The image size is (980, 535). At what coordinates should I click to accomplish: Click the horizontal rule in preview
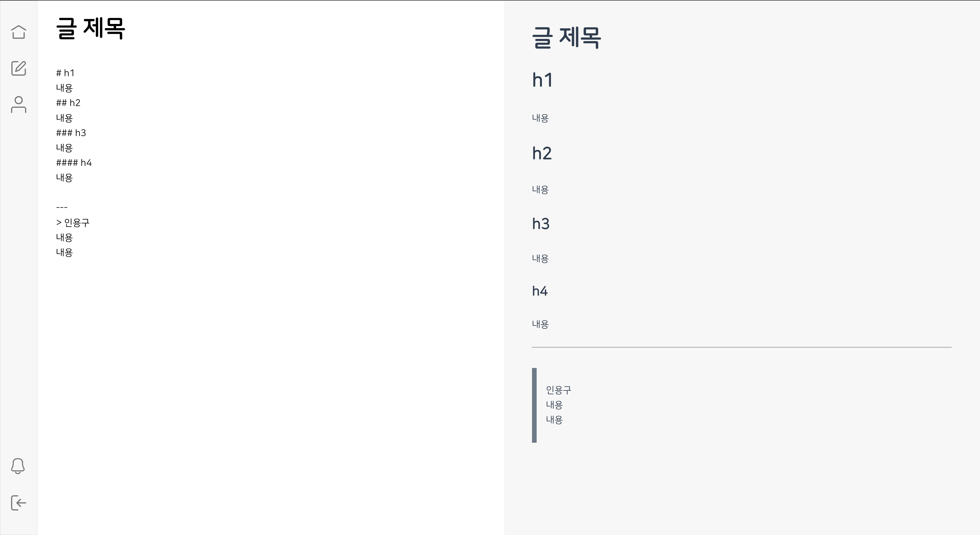coord(741,347)
